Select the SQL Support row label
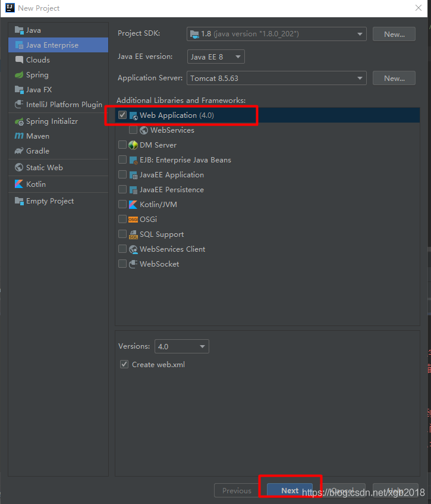 coord(162,234)
